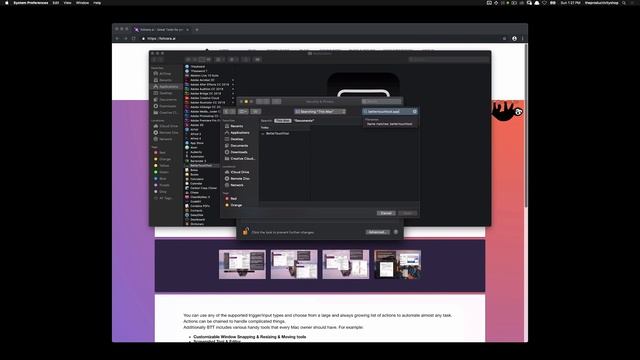Open the Edit menu in the menu bar
Screen dimensions: 640x360
tap(56, 3)
